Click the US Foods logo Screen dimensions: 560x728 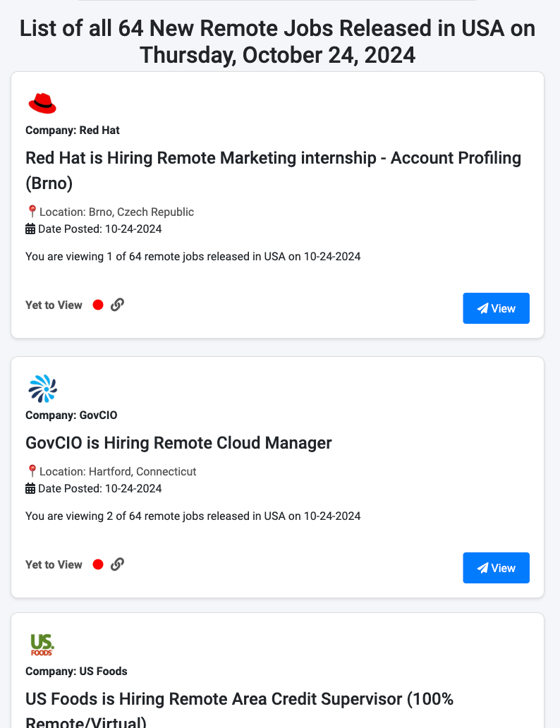pos(41,644)
